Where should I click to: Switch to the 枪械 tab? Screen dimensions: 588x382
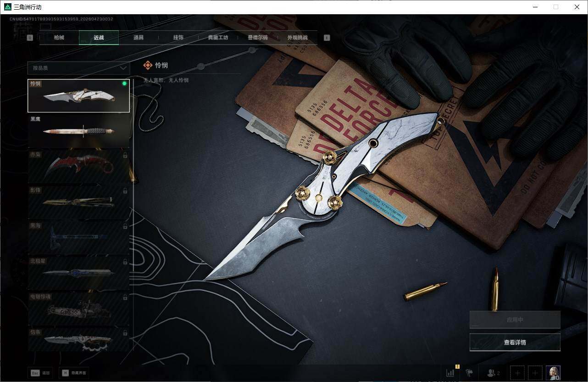point(59,38)
